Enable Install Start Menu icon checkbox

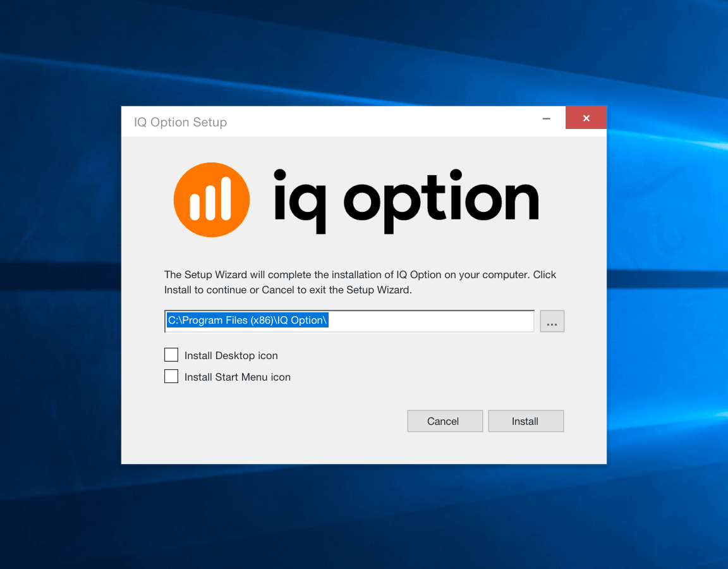click(x=171, y=376)
